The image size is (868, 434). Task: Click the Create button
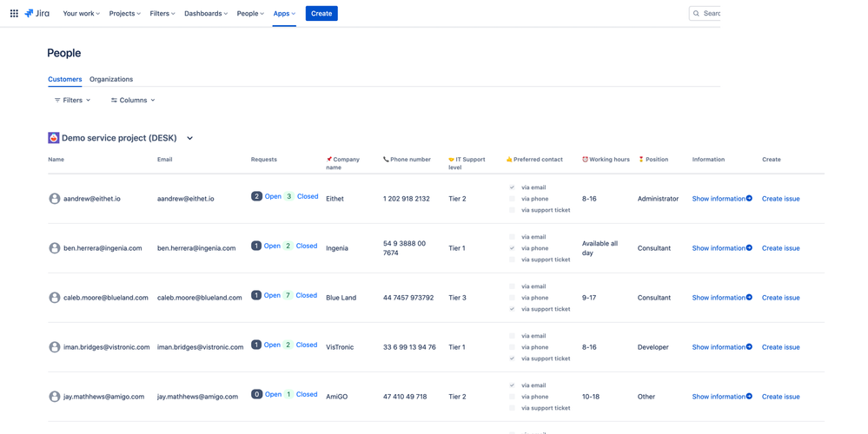[321, 13]
